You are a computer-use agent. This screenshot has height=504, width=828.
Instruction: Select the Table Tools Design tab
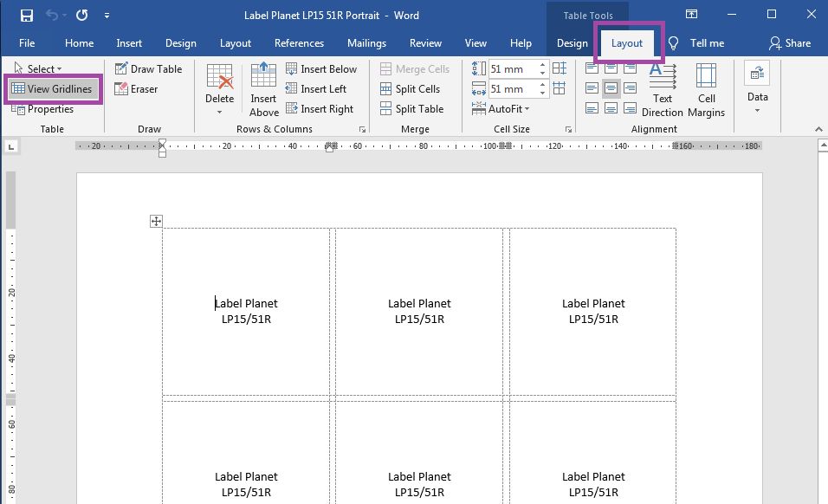point(572,43)
